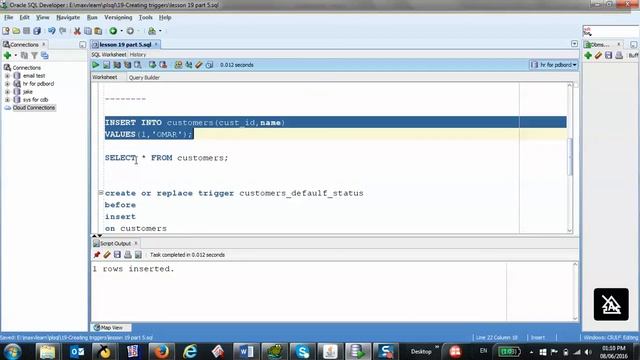Click the Commit icon in worksheet toolbar

pos(152,65)
